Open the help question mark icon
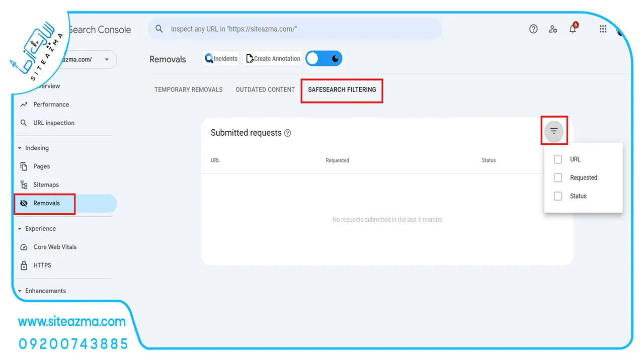 click(x=533, y=29)
